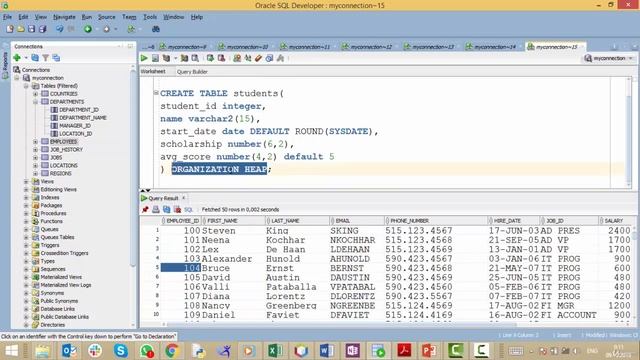Image resolution: width=640 pixels, height=360 pixels.
Task: Collapse the DEPARTMENTS table node
Action: click(36, 102)
